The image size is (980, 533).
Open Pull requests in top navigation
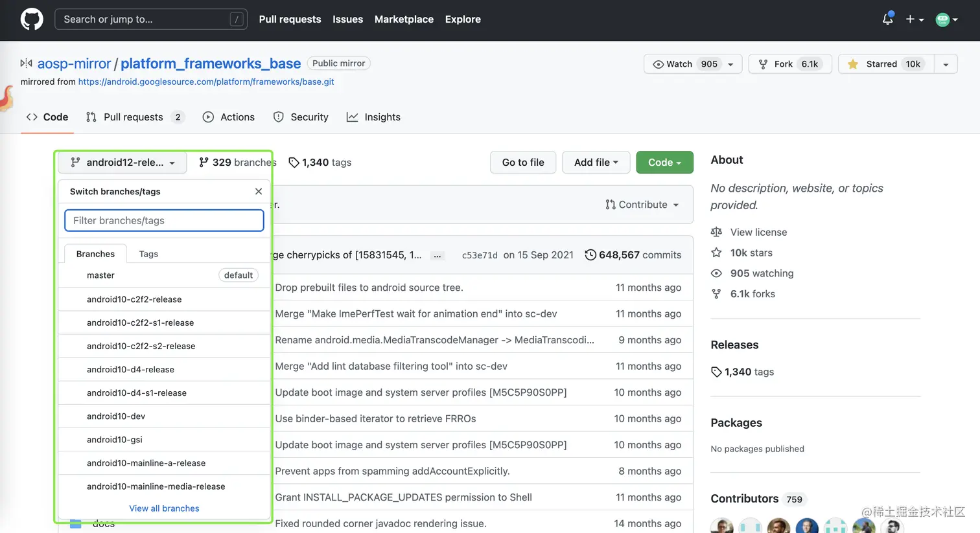coord(290,19)
